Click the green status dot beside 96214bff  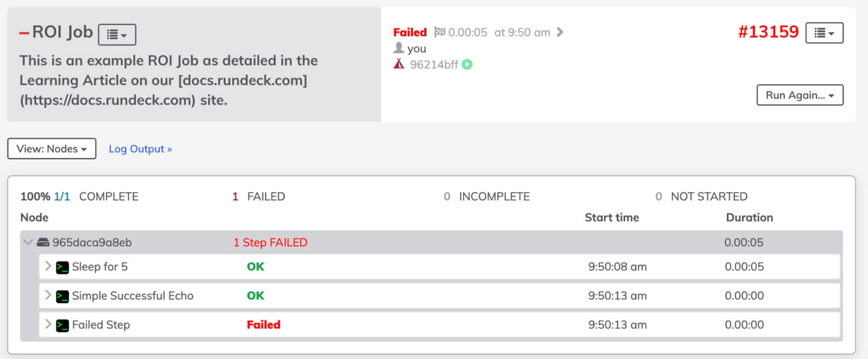click(x=467, y=64)
